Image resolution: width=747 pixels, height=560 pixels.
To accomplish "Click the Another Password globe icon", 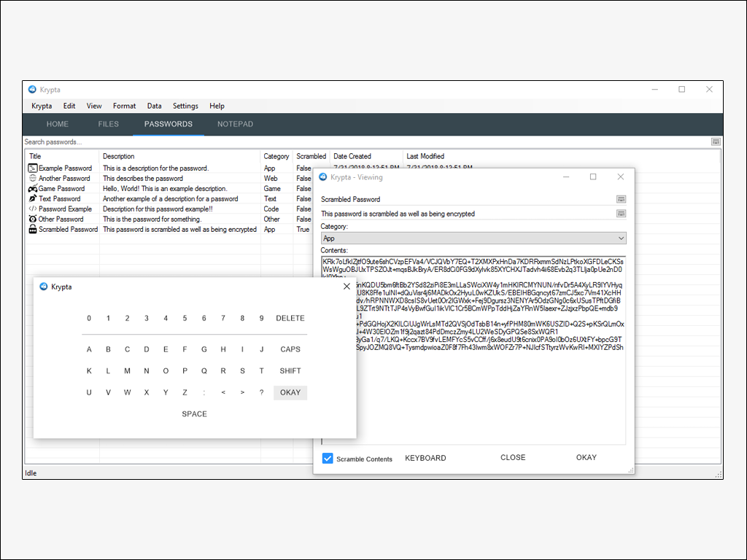I will click(32, 178).
